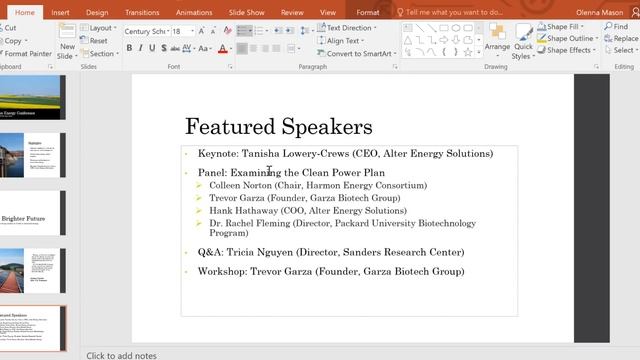Image resolution: width=640 pixels, height=360 pixels.
Task: Click Olenna Mason account name
Action: (x=599, y=13)
